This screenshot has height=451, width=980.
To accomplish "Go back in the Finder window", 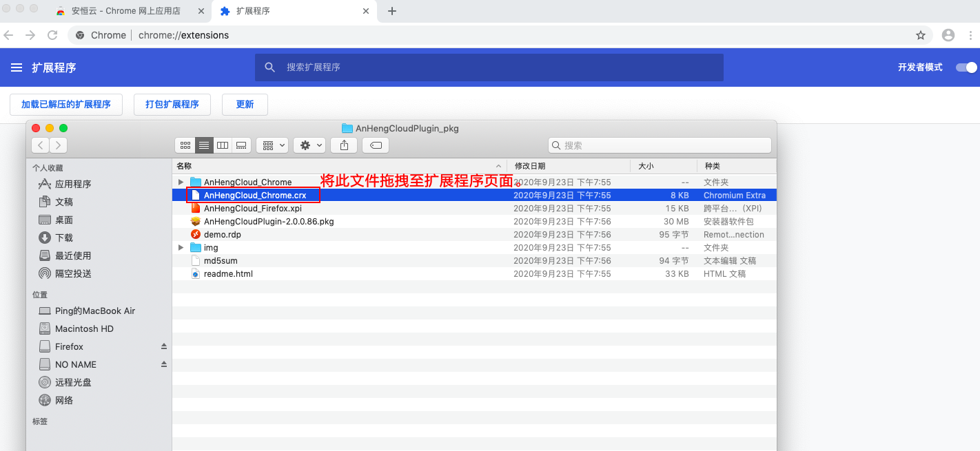I will coord(41,145).
